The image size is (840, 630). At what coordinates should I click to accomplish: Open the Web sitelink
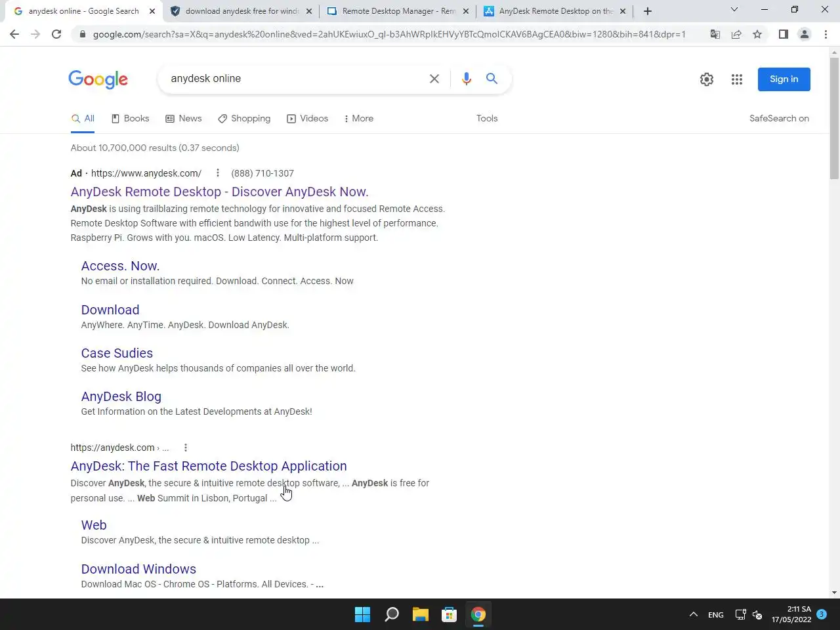(x=94, y=525)
